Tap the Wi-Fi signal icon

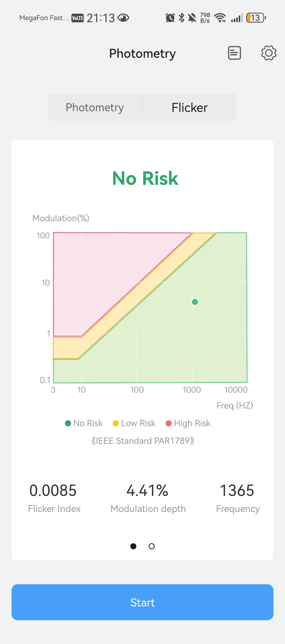tap(220, 18)
